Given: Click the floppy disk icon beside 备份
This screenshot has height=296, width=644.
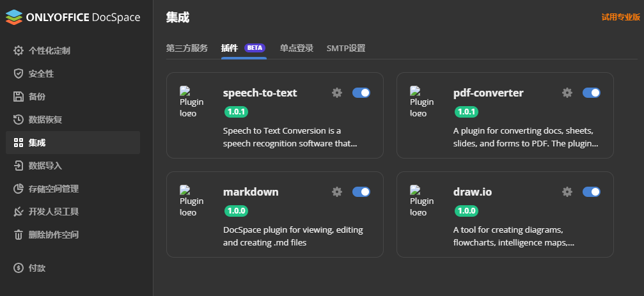Looking at the screenshot, I should tap(19, 97).
